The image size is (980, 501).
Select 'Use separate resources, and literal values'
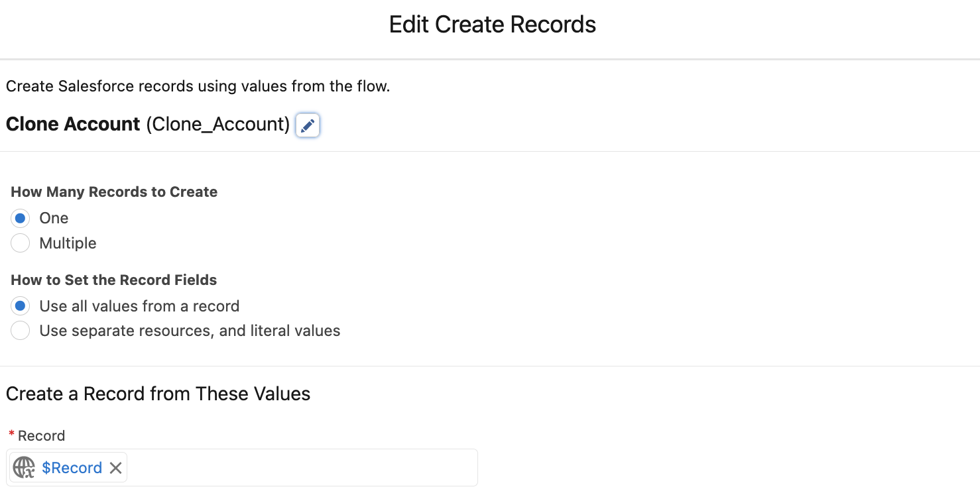(x=20, y=331)
